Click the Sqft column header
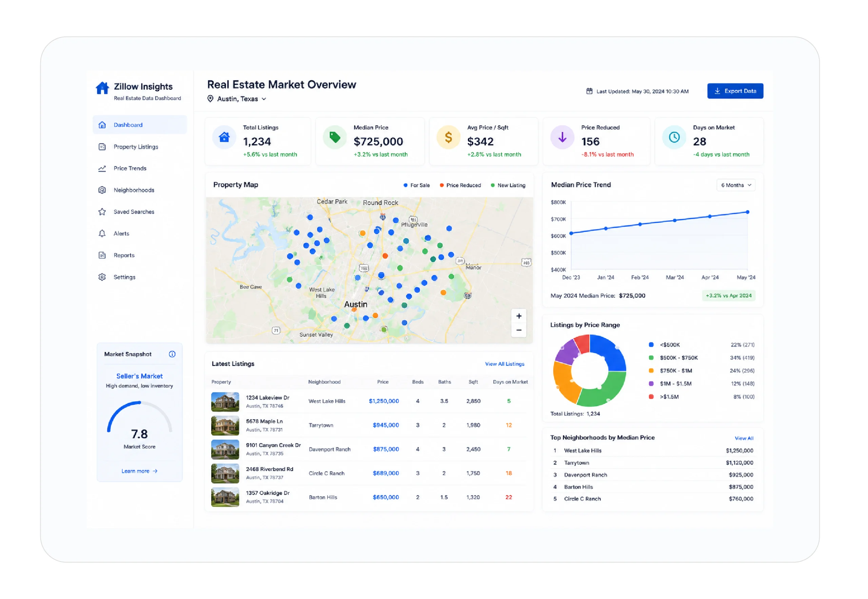868x599 pixels. [x=473, y=382]
